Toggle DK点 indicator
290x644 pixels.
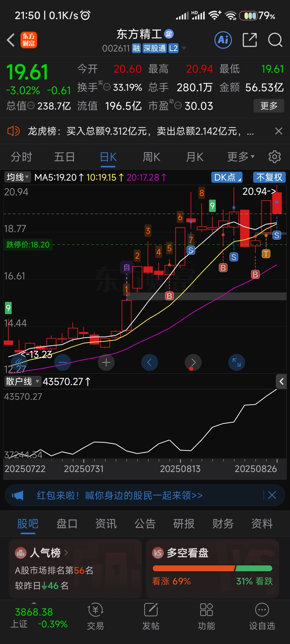pos(227,177)
